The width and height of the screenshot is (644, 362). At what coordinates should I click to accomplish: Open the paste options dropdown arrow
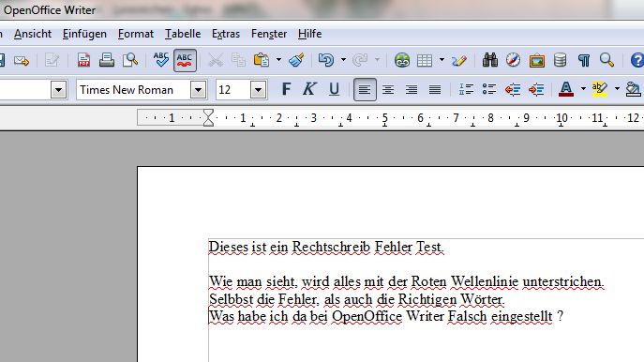coord(278,60)
